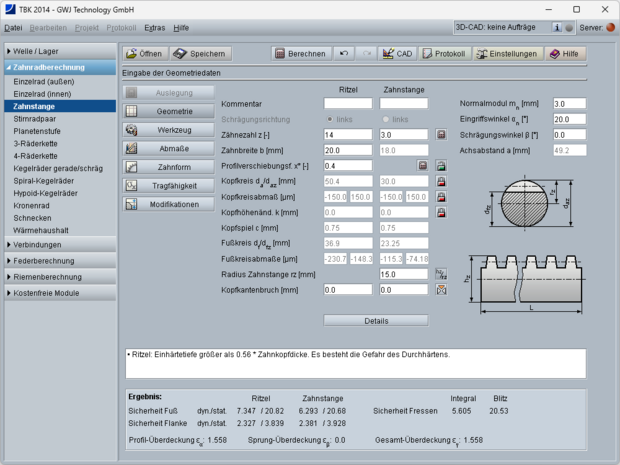Expand the Kostenfreie Module section
This screenshot has width=620, height=465.
click(58, 293)
